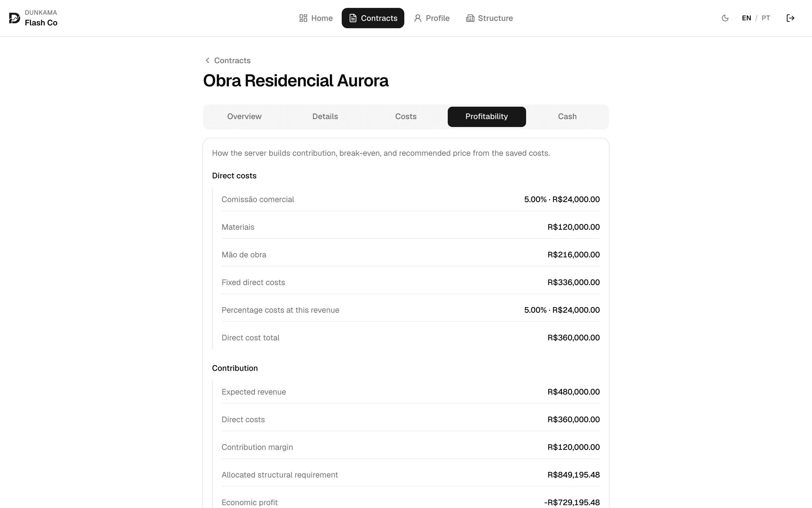
Task: Click the Materiais value R$120,000.00
Action: coord(573,227)
